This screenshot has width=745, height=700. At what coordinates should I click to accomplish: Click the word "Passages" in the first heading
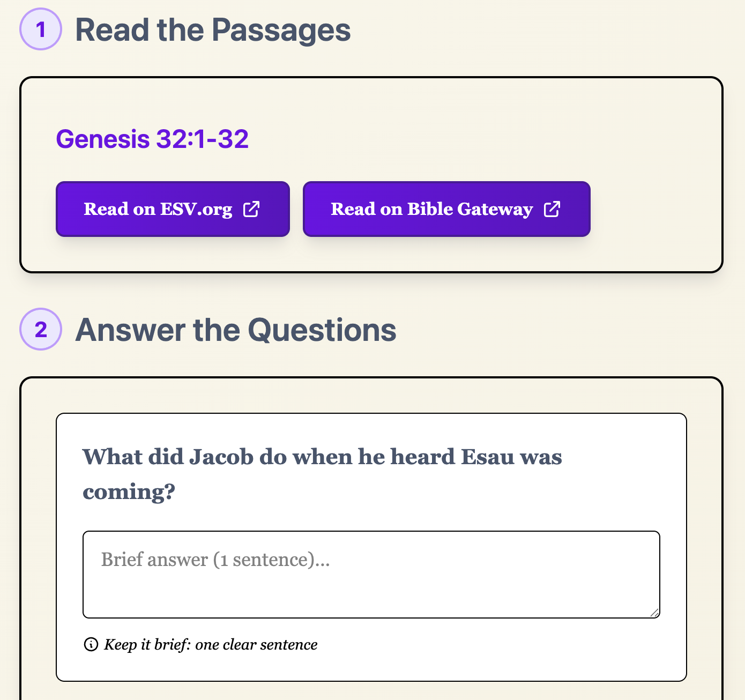click(281, 30)
